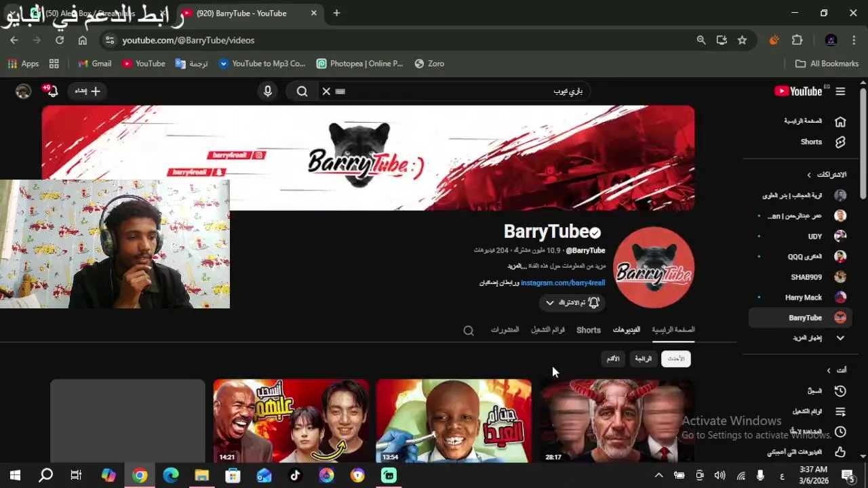The width and height of the screenshot is (868, 488).
Task: Show hidden system tray icons chevron
Action: coord(658,475)
